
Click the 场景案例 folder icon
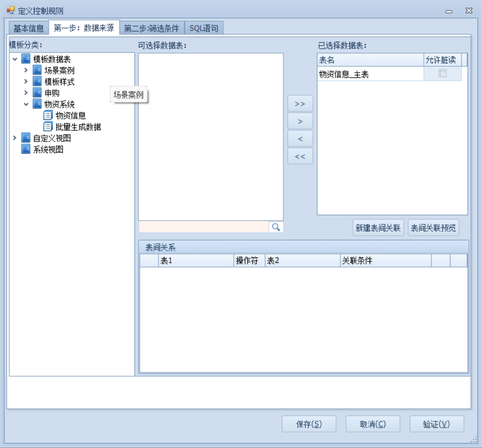point(37,70)
